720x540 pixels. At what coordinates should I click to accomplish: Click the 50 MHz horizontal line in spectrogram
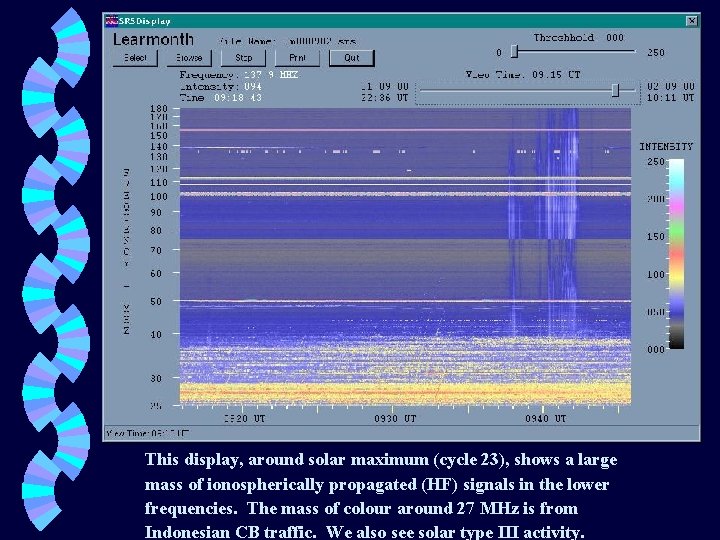(x=405, y=301)
